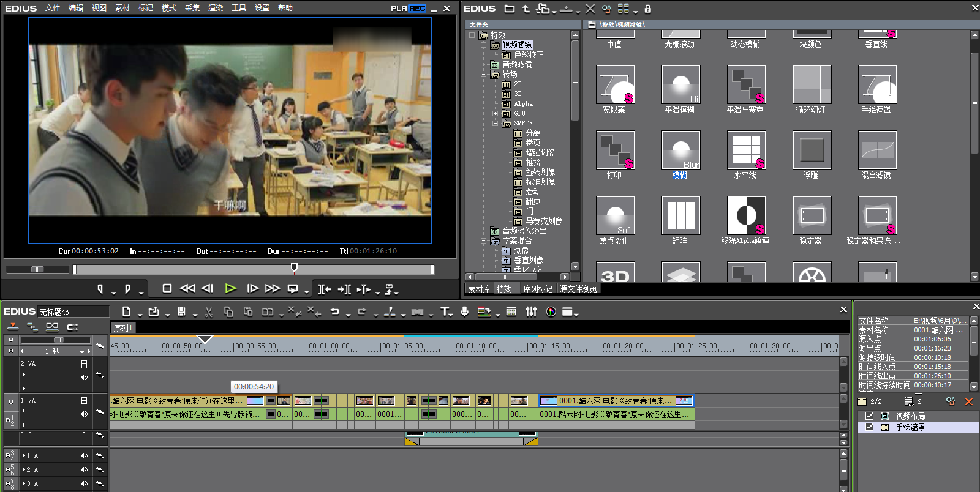This screenshot has height=492, width=980.
Task: Expand the GPU folder node
Action: click(496, 113)
